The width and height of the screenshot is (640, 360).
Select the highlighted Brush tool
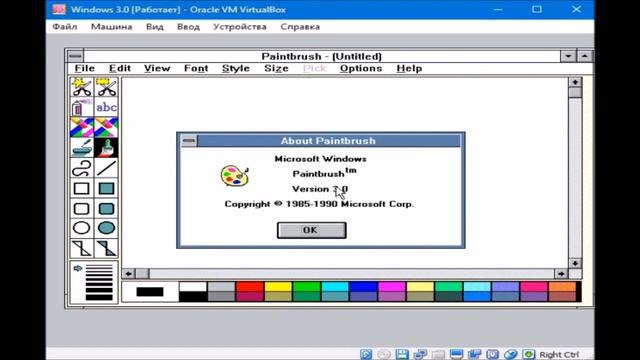pyautogui.click(x=106, y=148)
